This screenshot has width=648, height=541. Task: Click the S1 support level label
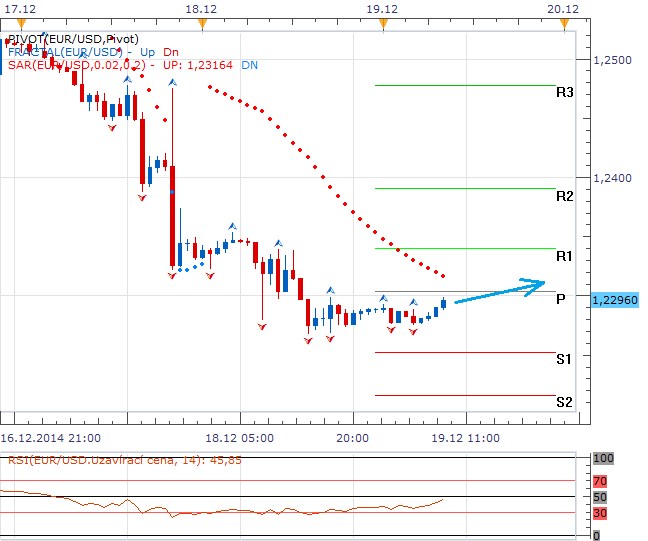[564, 359]
